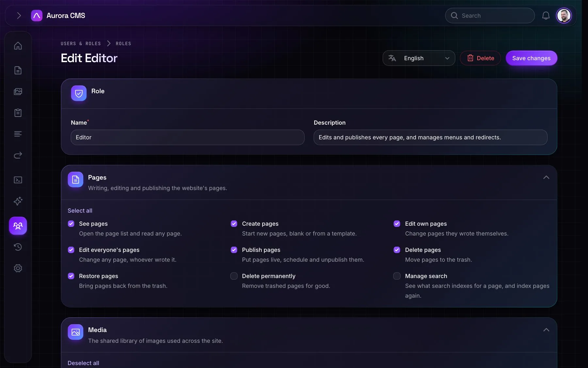Click the Aurora CMS logo icon
The image size is (588, 368).
pos(37,15)
